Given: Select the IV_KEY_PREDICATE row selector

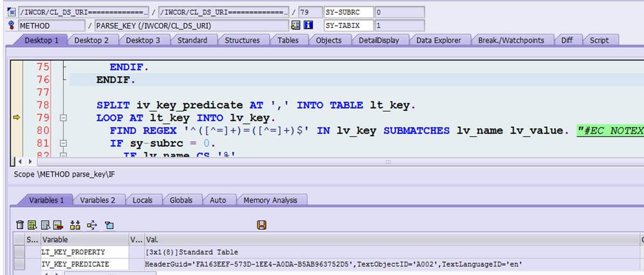Looking at the screenshot, I should pyautogui.click(x=19, y=264).
